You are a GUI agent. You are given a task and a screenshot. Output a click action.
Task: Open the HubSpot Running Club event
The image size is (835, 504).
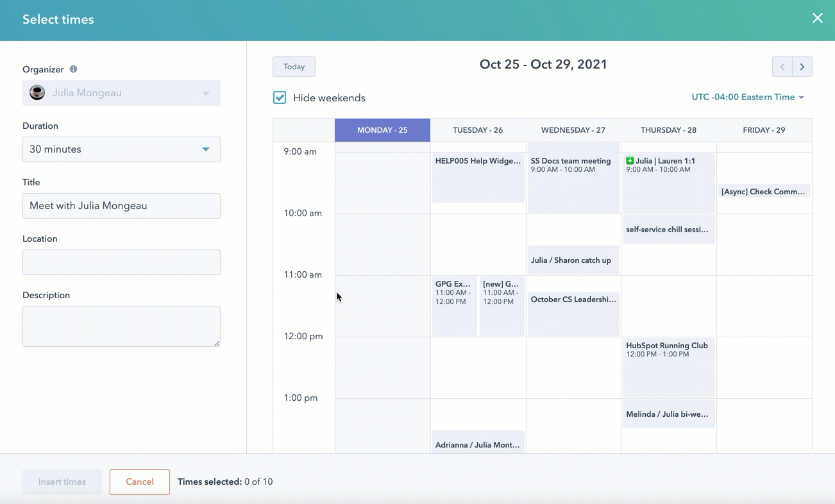(x=668, y=367)
